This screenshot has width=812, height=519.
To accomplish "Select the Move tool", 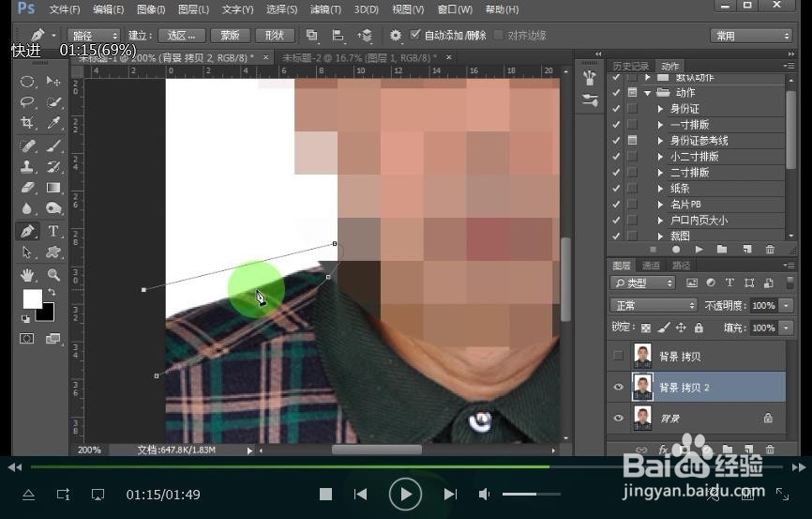I will 53,82.
